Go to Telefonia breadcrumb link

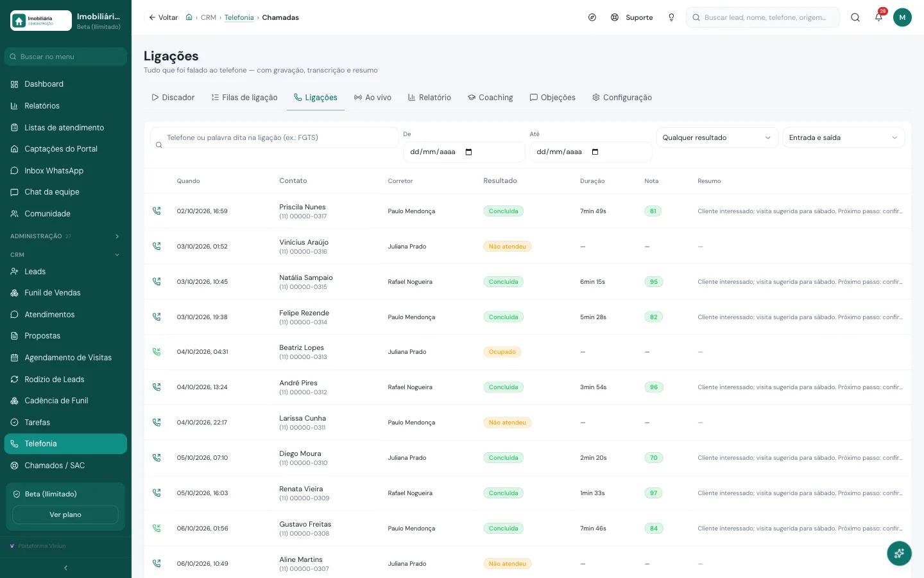pyautogui.click(x=239, y=17)
